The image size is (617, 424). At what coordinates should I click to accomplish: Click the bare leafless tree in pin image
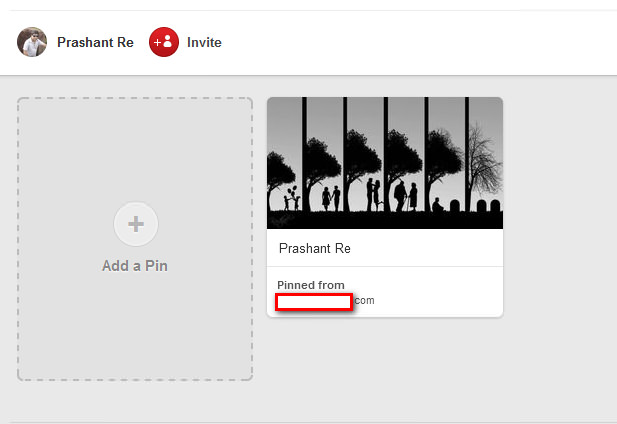[480, 160]
